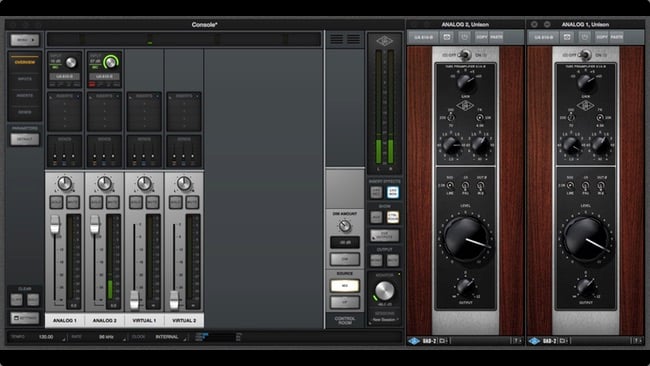This screenshot has height=366, width=650.
Task: Toggle the DIM button
Action: [x=344, y=259]
